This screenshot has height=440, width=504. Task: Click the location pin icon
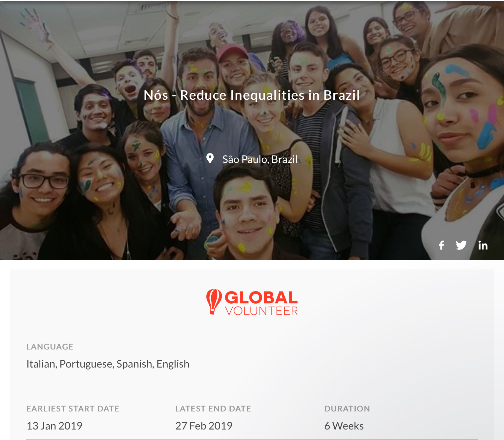point(210,159)
